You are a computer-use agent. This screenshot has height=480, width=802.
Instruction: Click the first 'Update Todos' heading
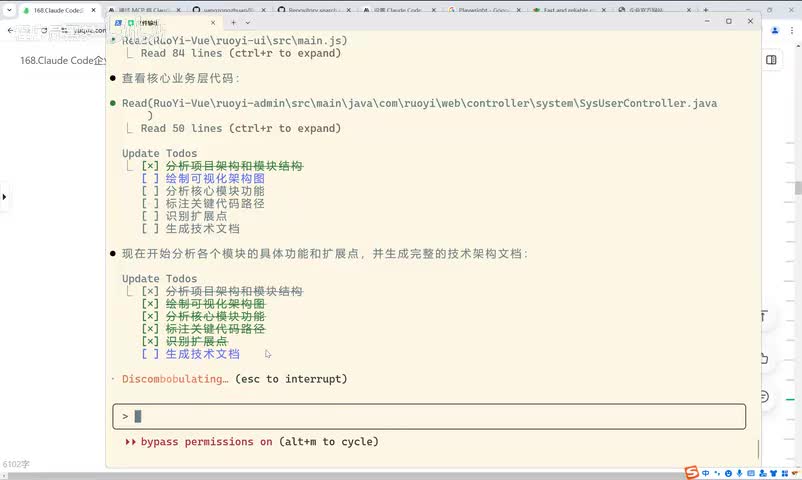coord(160,154)
